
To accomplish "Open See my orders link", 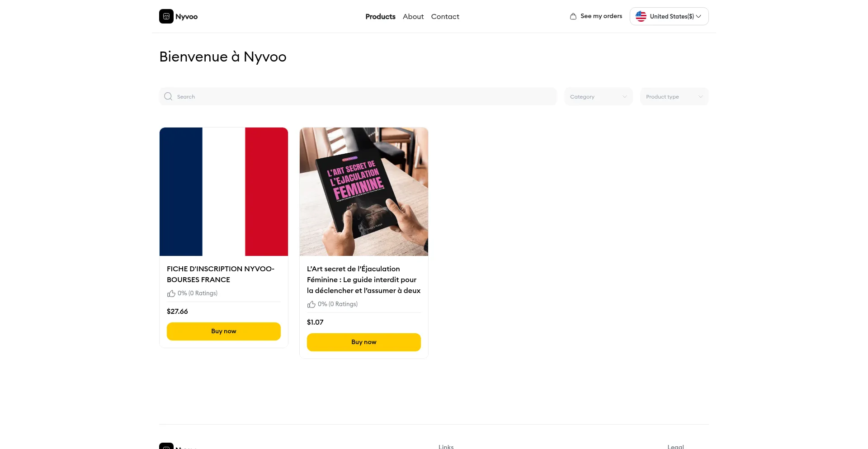I will tap(601, 16).
